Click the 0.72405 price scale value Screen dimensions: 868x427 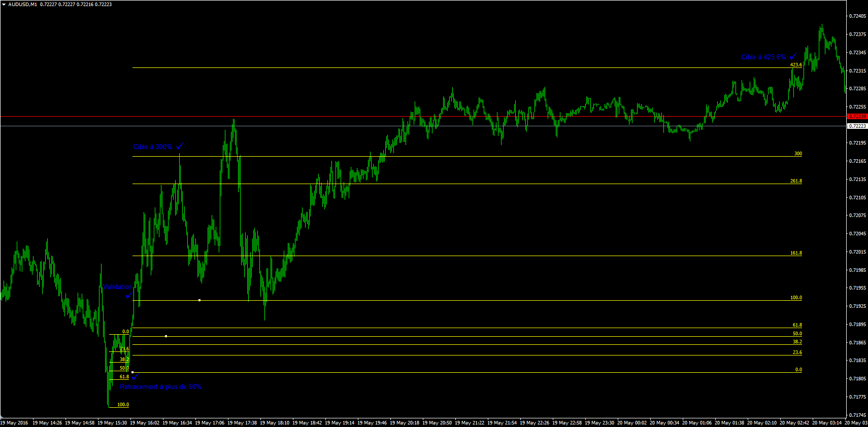[857, 16]
